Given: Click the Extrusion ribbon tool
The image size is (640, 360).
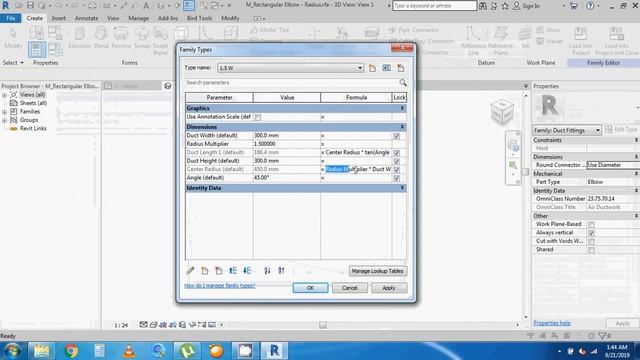Looking at the screenshot, I should [x=80, y=38].
